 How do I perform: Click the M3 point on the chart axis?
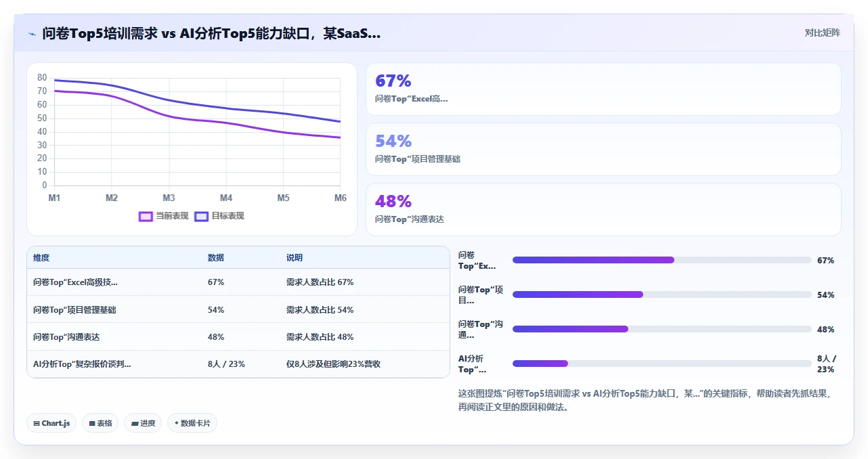pos(169,198)
